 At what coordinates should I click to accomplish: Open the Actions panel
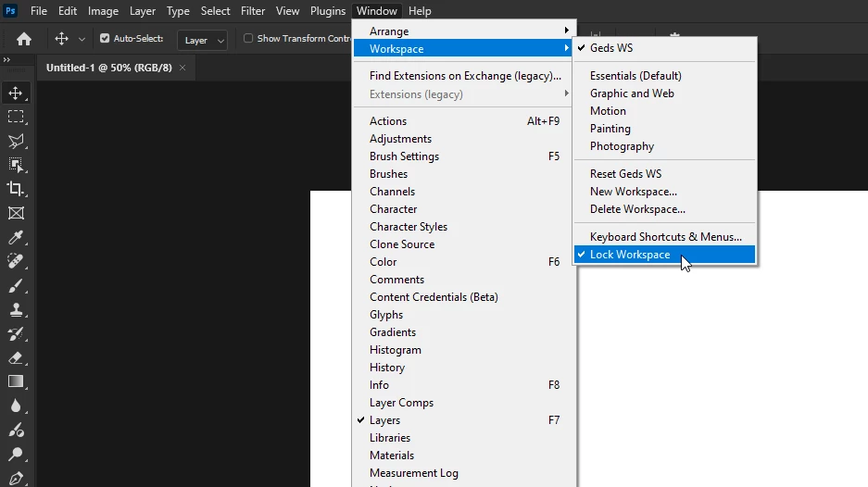(463, 121)
